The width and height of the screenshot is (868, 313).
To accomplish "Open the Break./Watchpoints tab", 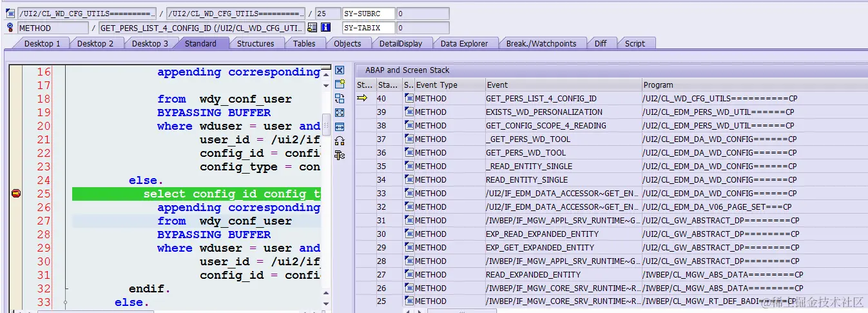I will 541,43.
